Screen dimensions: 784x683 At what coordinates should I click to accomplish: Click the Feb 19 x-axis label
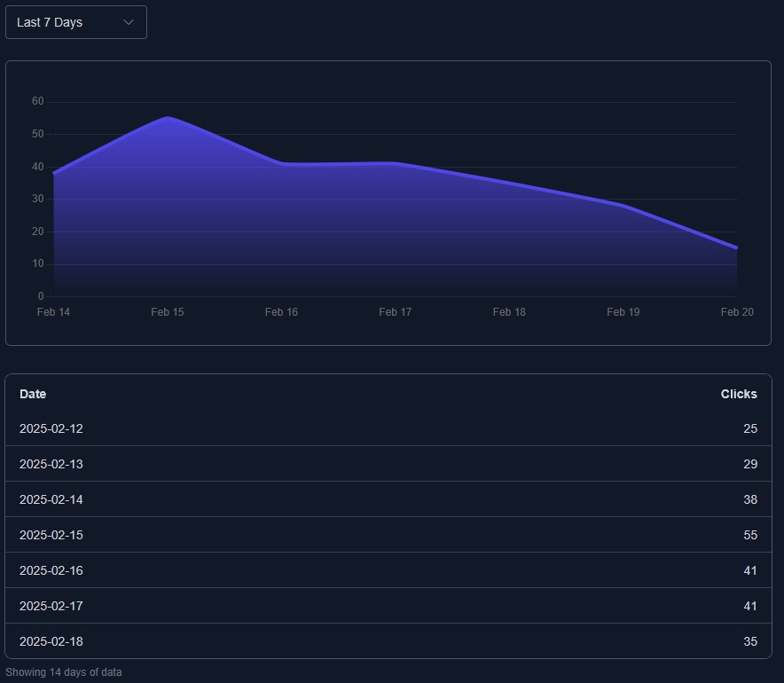click(x=623, y=312)
